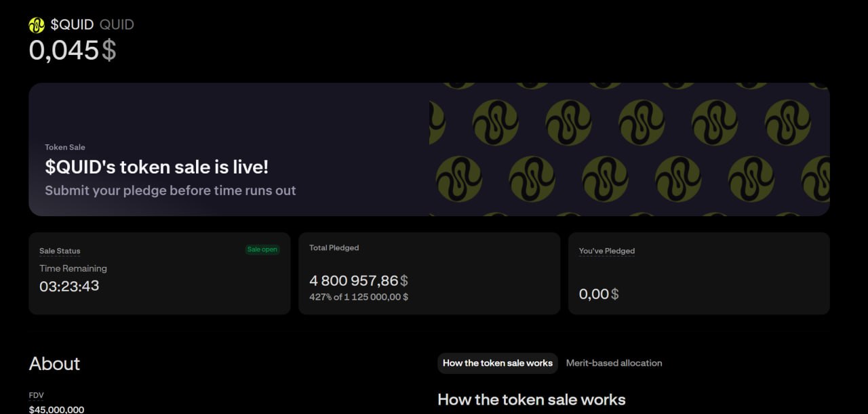The width and height of the screenshot is (868, 414).
Task: Click the You've Pledged underlined label
Action: (x=607, y=251)
